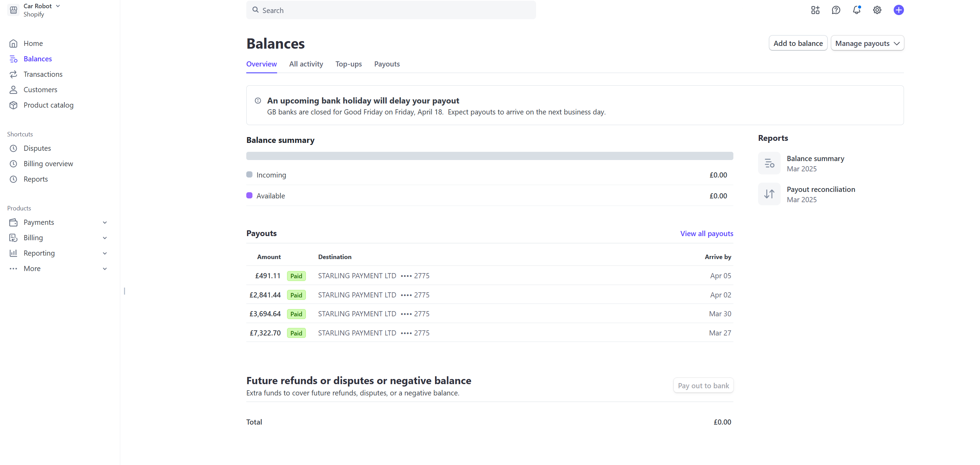Click the search magnifier icon

click(x=255, y=10)
